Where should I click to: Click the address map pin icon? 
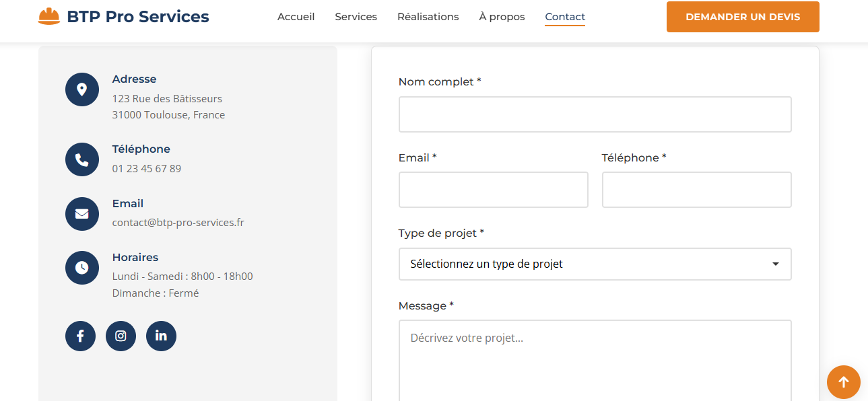(x=82, y=89)
